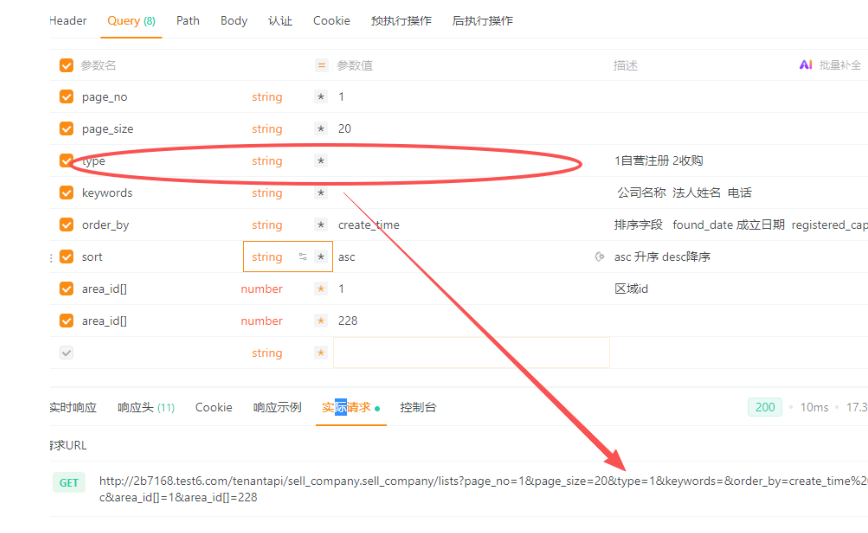Switch to the Cookie request tab
The image size is (868, 533).
(332, 21)
